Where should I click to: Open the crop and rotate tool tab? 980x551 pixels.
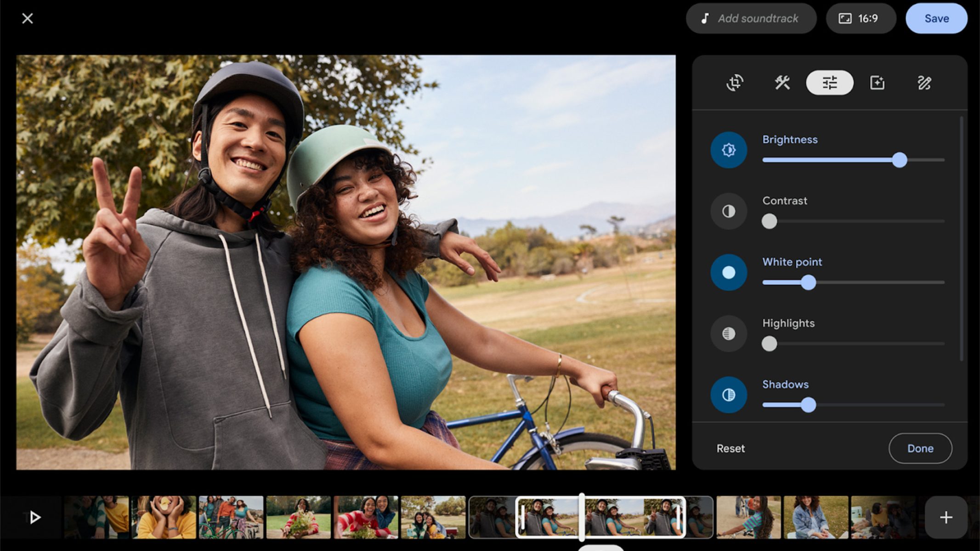pos(735,83)
